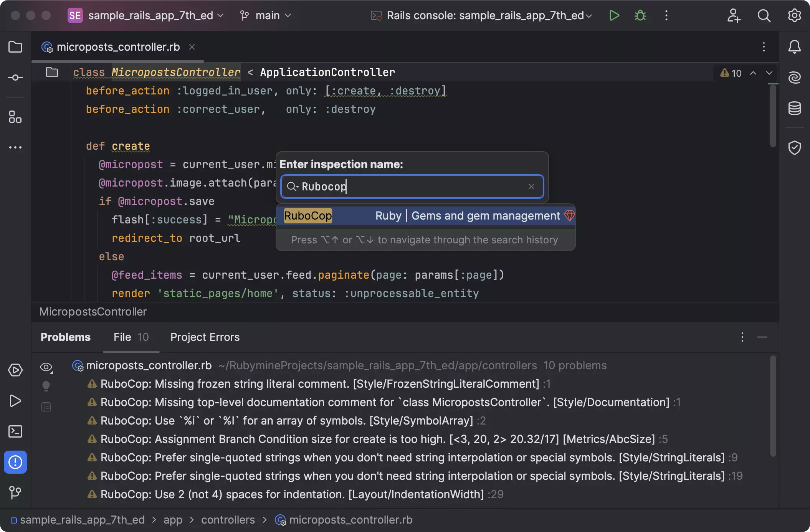Image resolution: width=810 pixels, height=532 pixels.
Task: Toggle the editor preview panel icon
Action: point(46,407)
